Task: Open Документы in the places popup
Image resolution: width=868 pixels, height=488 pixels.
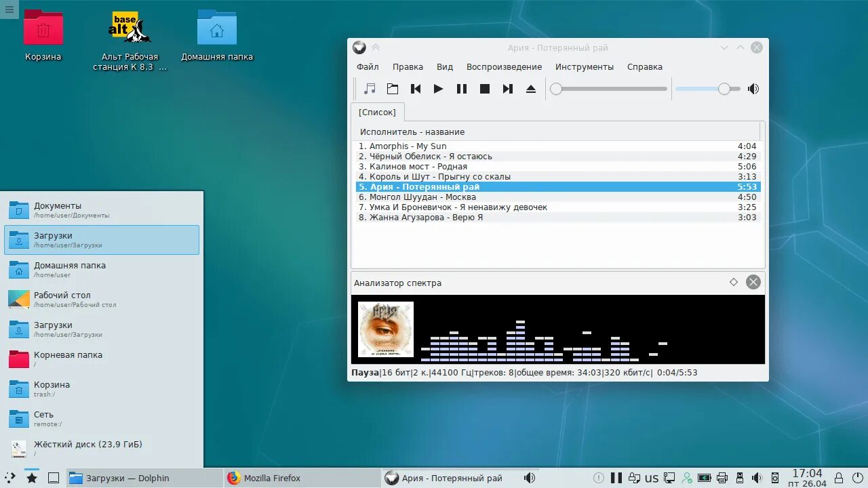Action: coord(102,210)
